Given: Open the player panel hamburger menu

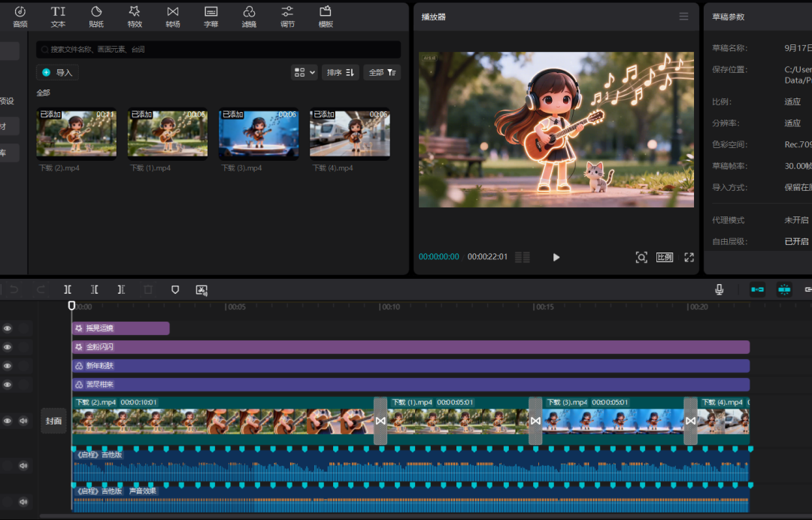Looking at the screenshot, I should pos(683,17).
